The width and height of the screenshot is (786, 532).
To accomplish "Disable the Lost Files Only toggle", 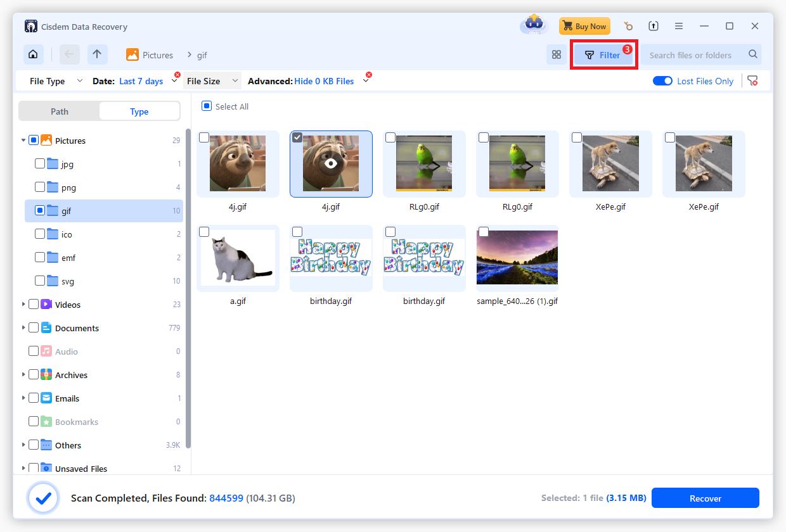I will tap(662, 81).
